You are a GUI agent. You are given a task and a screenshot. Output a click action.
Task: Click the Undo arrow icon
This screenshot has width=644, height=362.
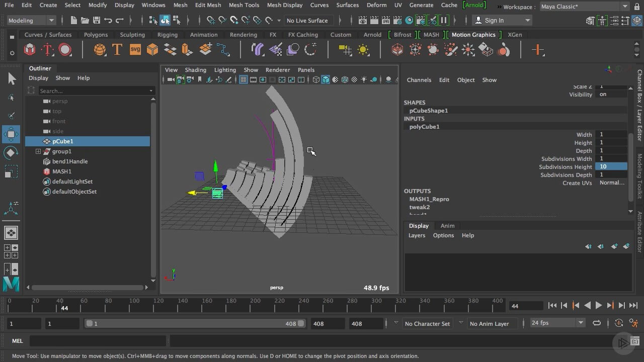click(108, 21)
